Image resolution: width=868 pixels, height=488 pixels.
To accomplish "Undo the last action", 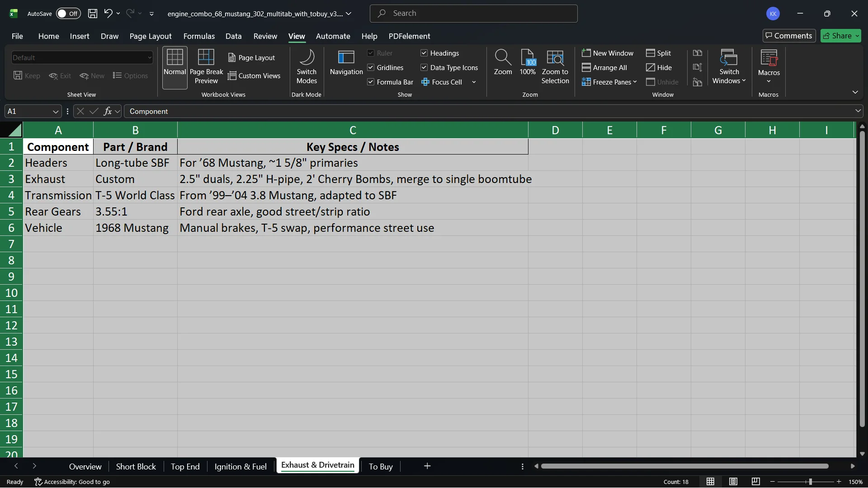I will [x=108, y=14].
